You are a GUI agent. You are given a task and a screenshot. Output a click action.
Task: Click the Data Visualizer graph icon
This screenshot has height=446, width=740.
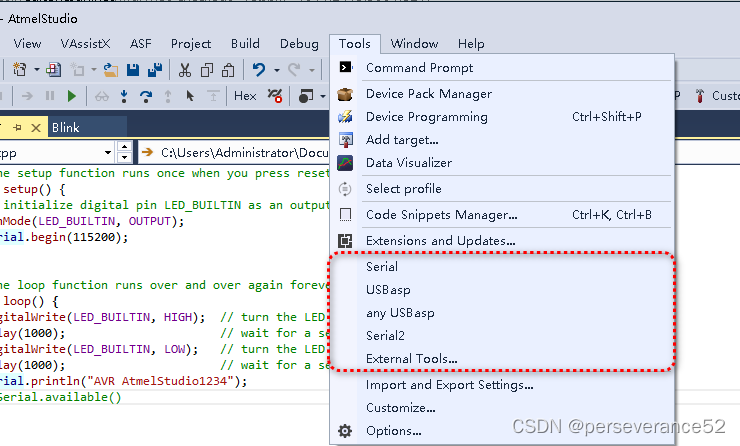tap(345, 163)
